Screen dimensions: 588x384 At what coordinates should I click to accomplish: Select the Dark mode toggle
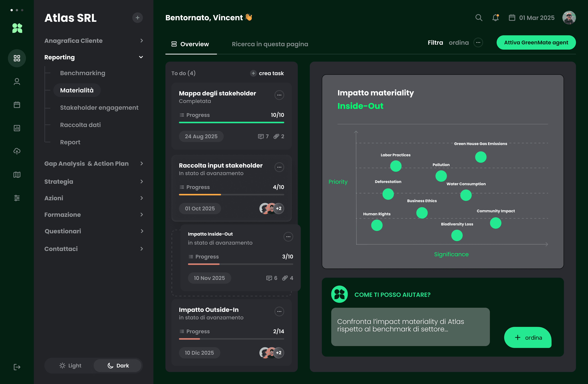pos(118,365)
